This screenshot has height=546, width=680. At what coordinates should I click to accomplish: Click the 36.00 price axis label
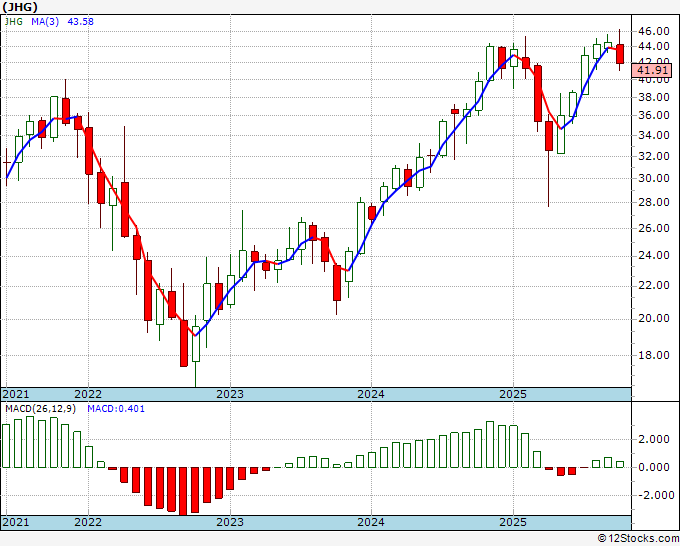[654, 115]
